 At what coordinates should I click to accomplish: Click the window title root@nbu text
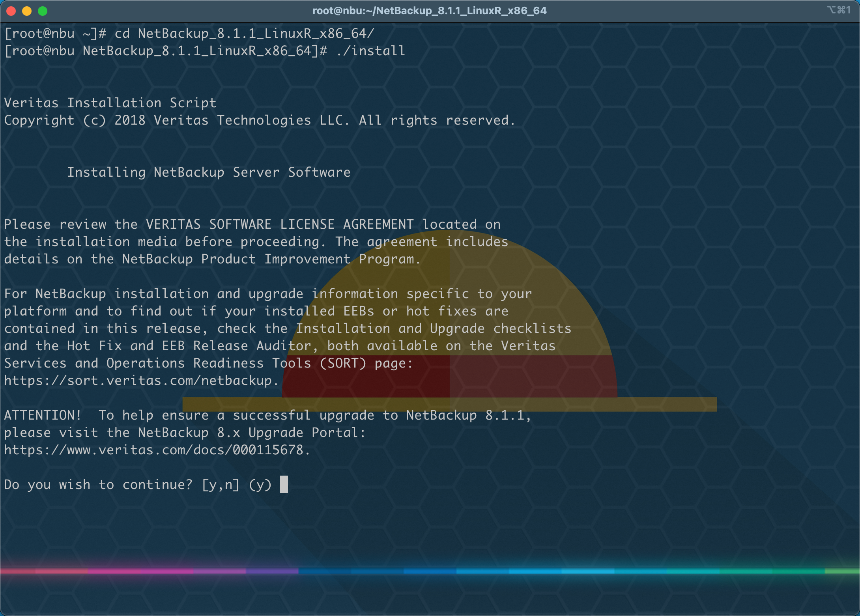click(429, 11)
